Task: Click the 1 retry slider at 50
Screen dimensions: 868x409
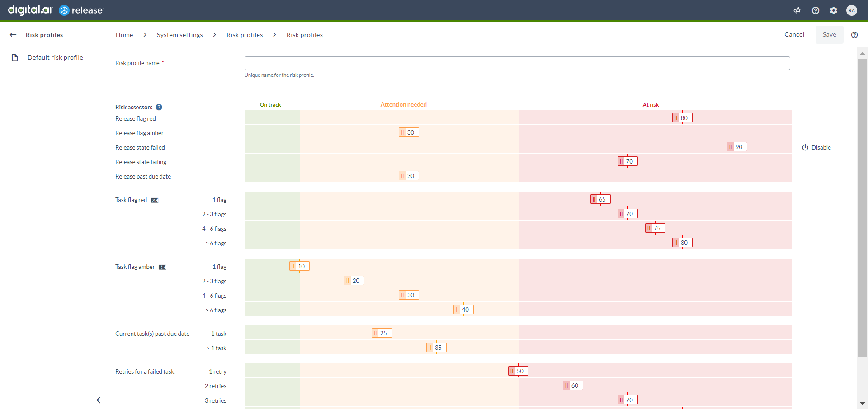Action: (x=518, y=371)
